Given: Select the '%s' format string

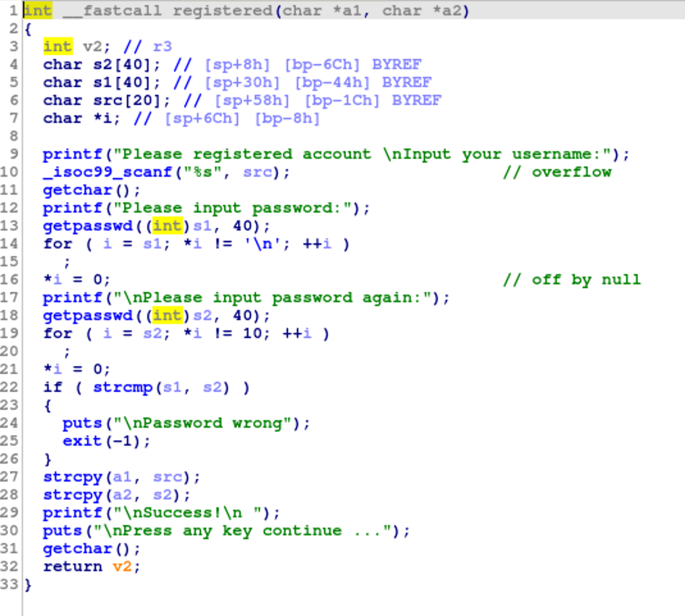Looking at the screenshot, I should pyautogui.click(x=202, y=172).
